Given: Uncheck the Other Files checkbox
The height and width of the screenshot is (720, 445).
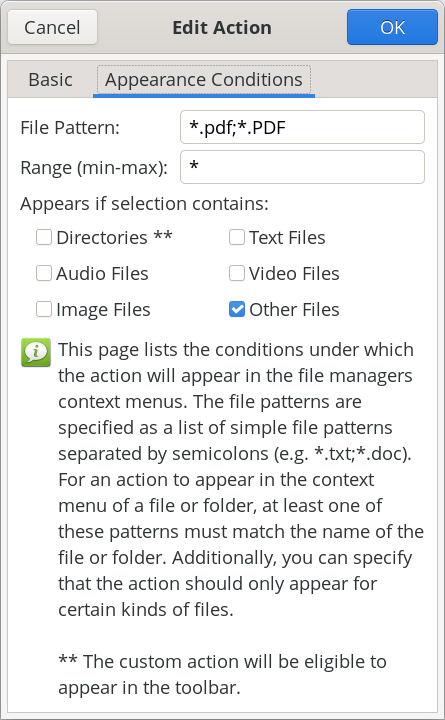Looking at the screenshot, I should click(x=237, y=309).
